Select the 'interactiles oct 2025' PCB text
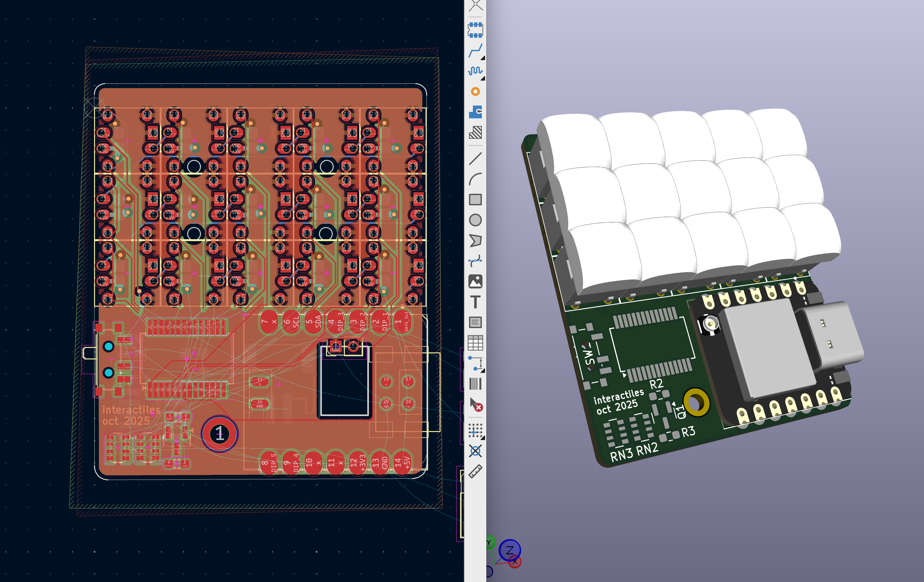Viewport: 924px width, 582px height. click(x=131, y=416)
